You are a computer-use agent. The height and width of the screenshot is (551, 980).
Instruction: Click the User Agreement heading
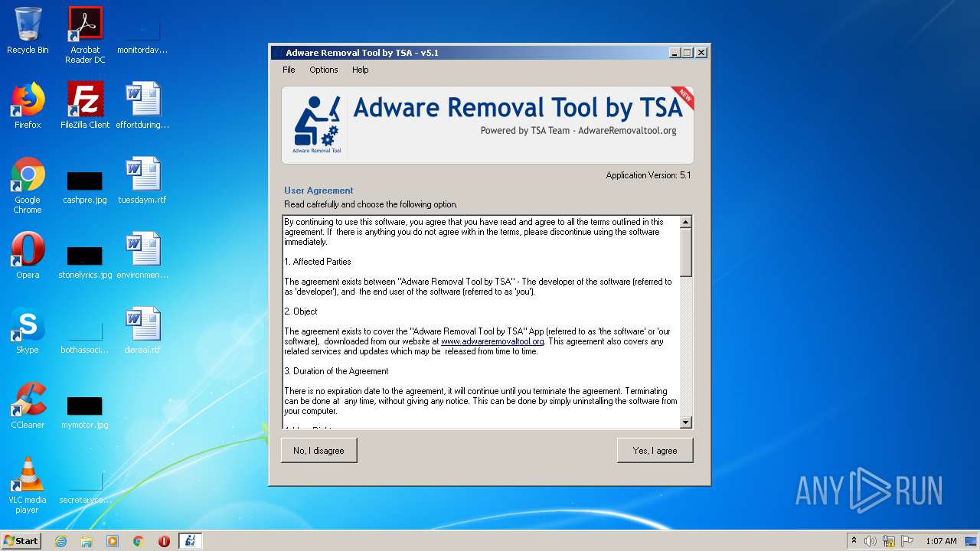coord(318,191)
